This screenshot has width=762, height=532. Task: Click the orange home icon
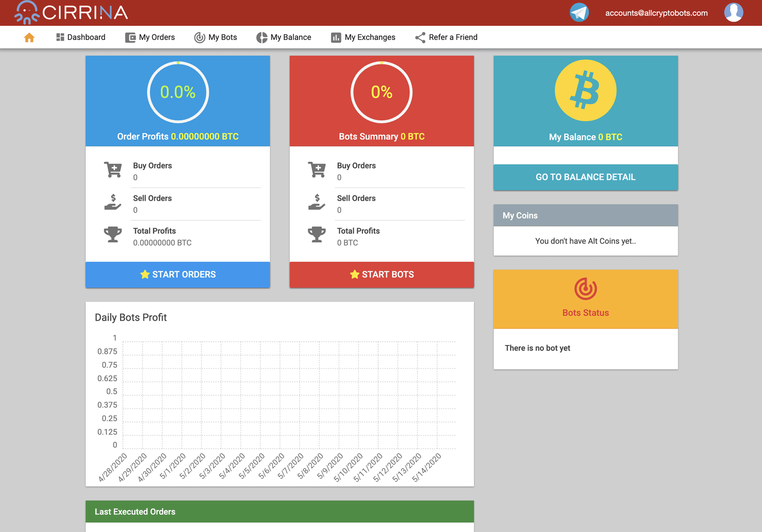point(29,38)
